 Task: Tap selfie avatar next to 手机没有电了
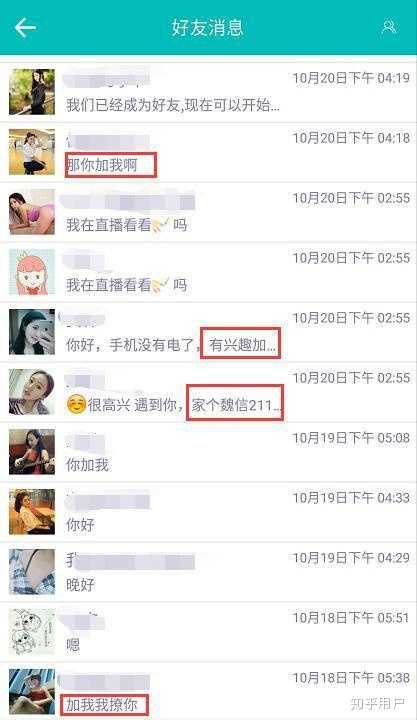click(32, 332)
